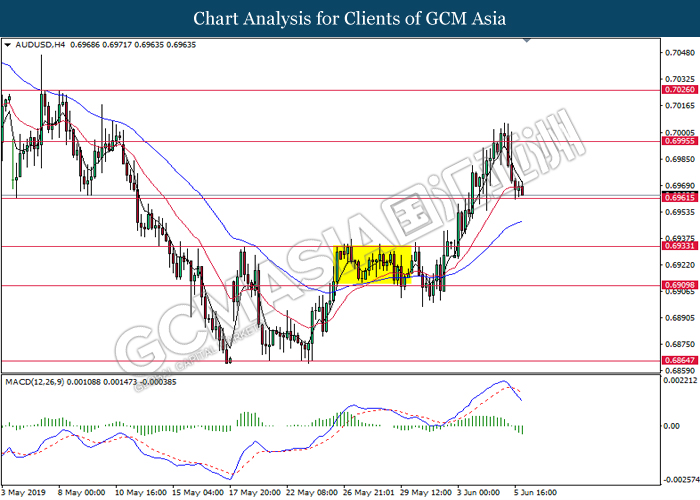700x500 pixels.
Task: Click the 0.68590 price scale value
Action: (680, 371)
